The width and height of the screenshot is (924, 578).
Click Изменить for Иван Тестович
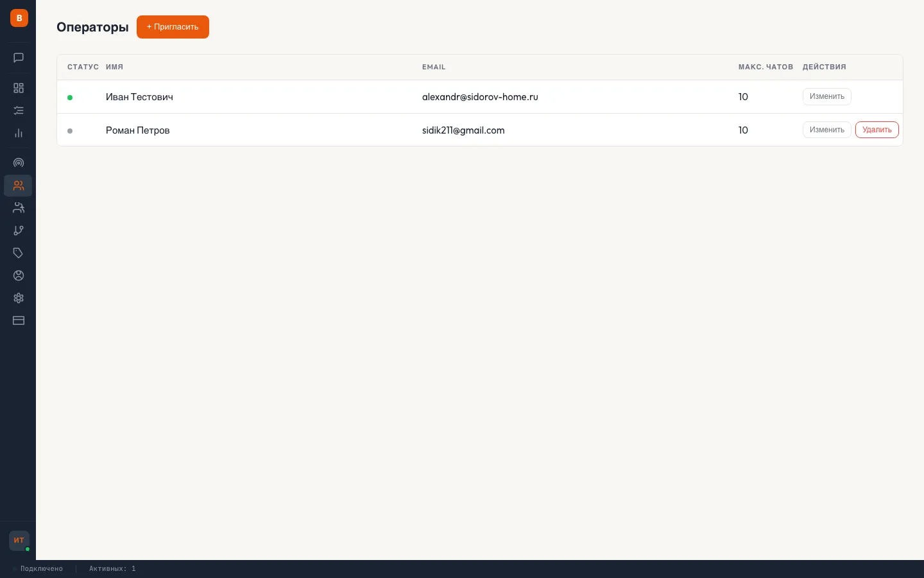(826, 96)
